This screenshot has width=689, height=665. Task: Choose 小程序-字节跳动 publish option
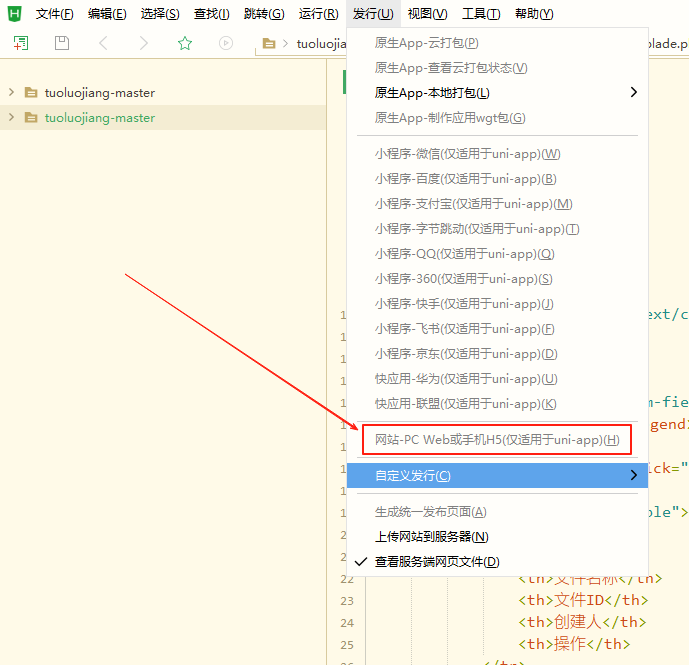pos(497,229)
